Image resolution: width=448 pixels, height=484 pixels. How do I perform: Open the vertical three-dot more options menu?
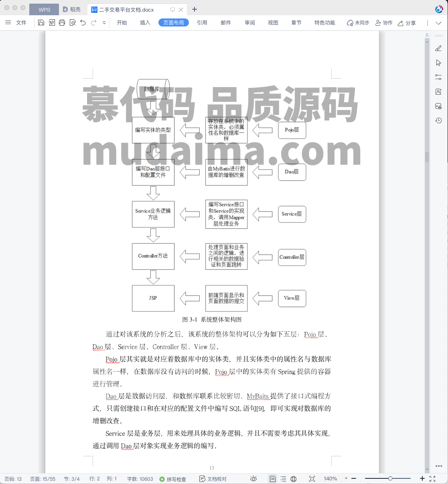(428, 23)
